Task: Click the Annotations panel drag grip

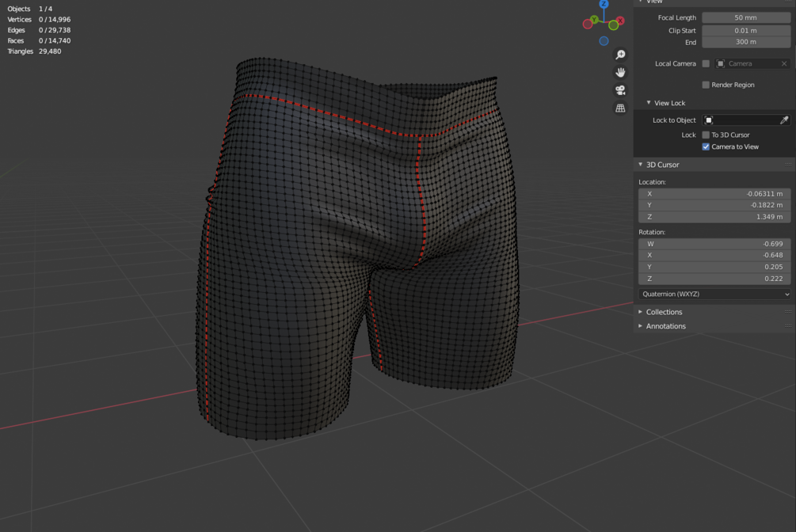Action: (x=787, y=326)
